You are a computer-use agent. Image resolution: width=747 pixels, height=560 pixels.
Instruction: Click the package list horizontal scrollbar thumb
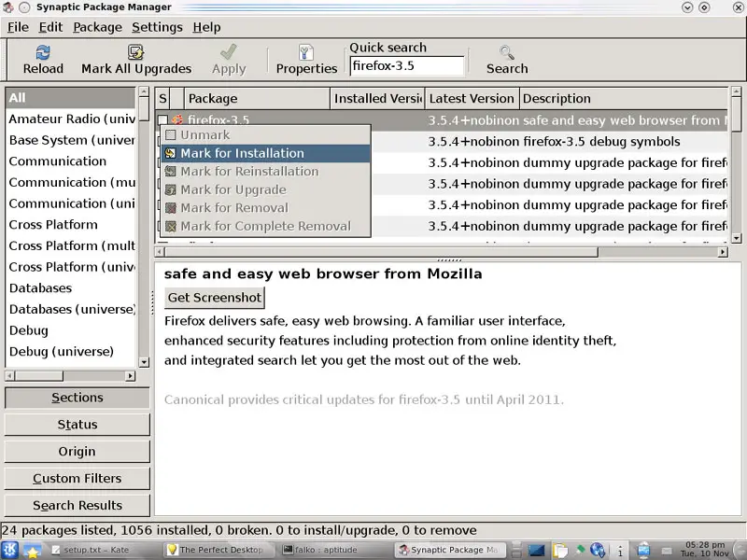(381, 252)
